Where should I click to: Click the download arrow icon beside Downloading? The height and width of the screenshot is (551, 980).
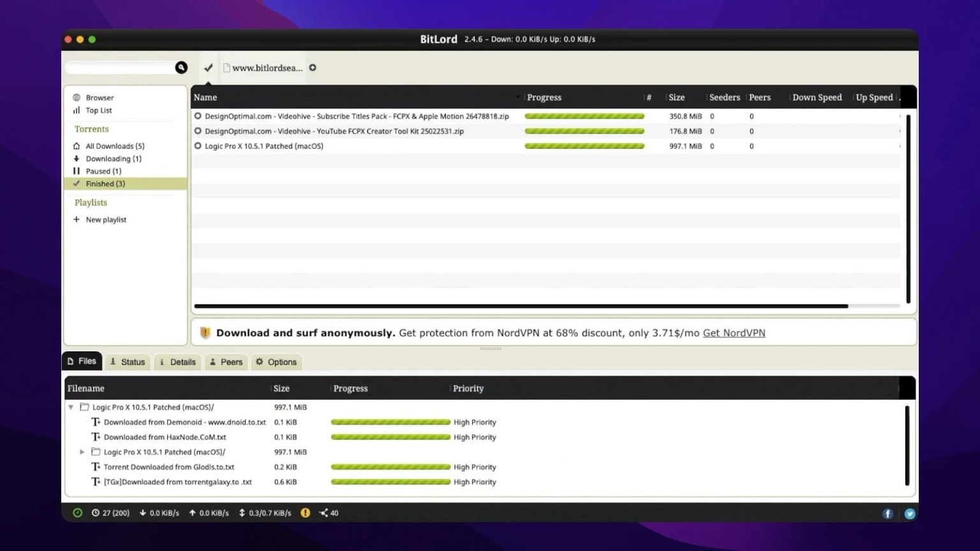(x=77, y=158)
